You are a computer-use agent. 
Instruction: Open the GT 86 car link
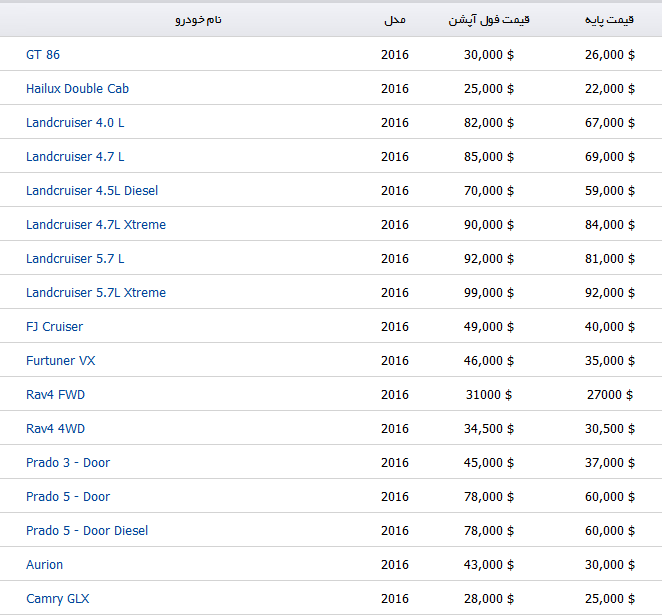point(43,54)
